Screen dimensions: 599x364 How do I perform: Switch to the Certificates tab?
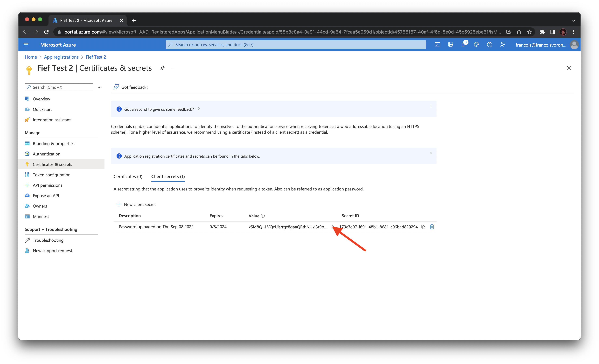pyautogui.click(x=128, y=176)
